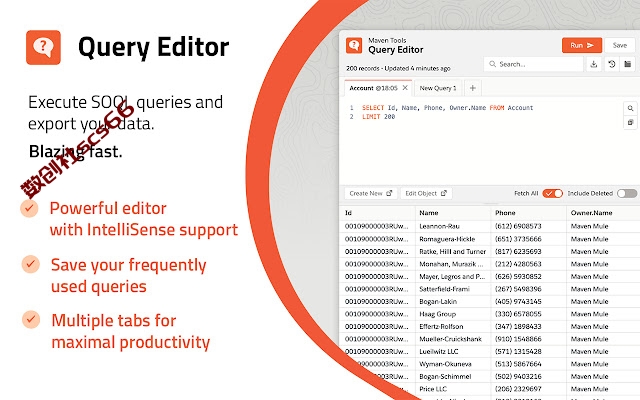The image size is (640, 400).
Task: Select the Satterfield-Frami name cell
Action: coord(444,289)
